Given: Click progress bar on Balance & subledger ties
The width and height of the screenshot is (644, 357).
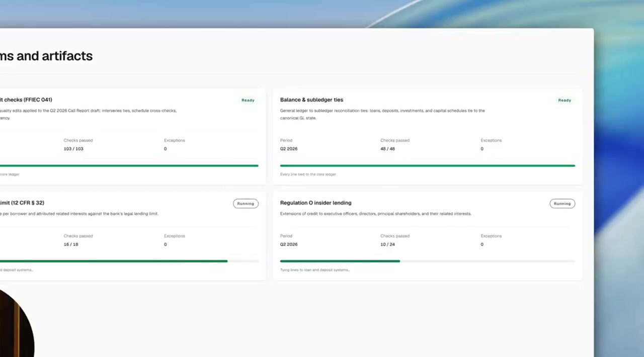Looking at the screenshot, I should pos(427,165).
